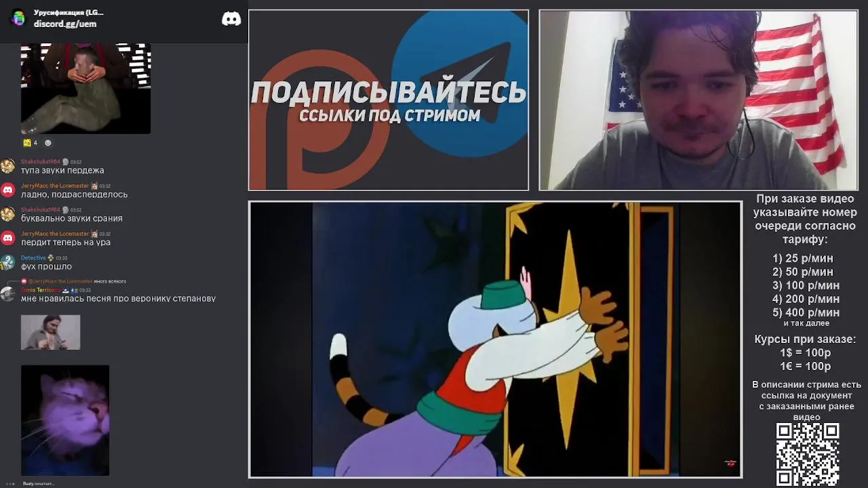Image resolution: width=868 pixels, height=488 pixels.
Task: Open Shakshuka1984's avatar beside 'буквально звуки срания'
Action: (7, 214)
